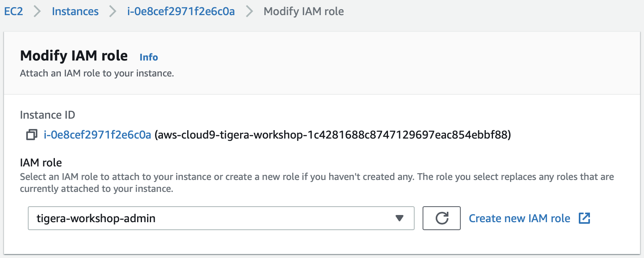644x258 pixels.
Task: Click the Attach an IAM role subtitle text
Action: coord(97,73)
